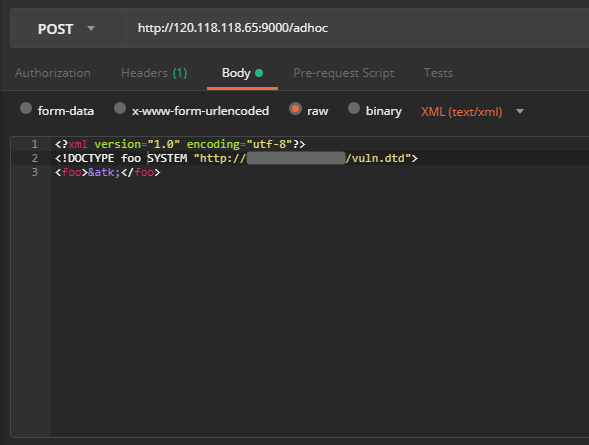This screenshot has width=589, height=445.
Task: Click the &atk; entity in the foo element
Action: click(104, 172)
